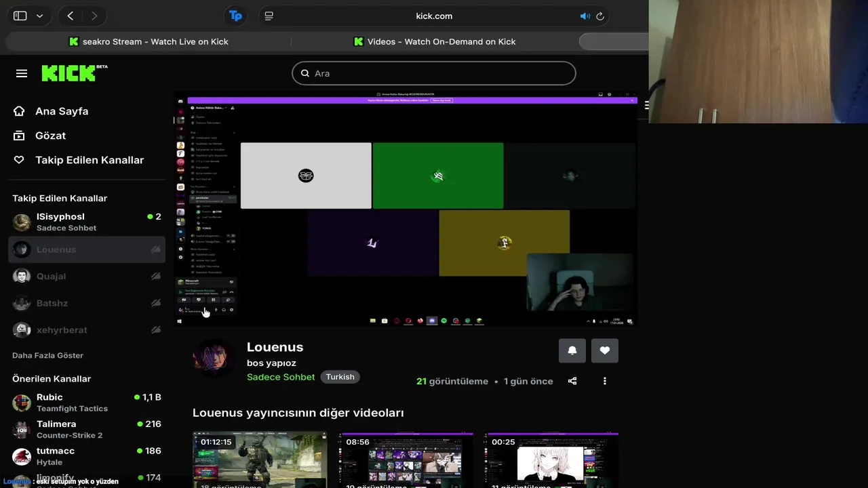The image size is (868, 488).
Task: Click Talimera avatar icon
Action: click(x=22, y=429)
